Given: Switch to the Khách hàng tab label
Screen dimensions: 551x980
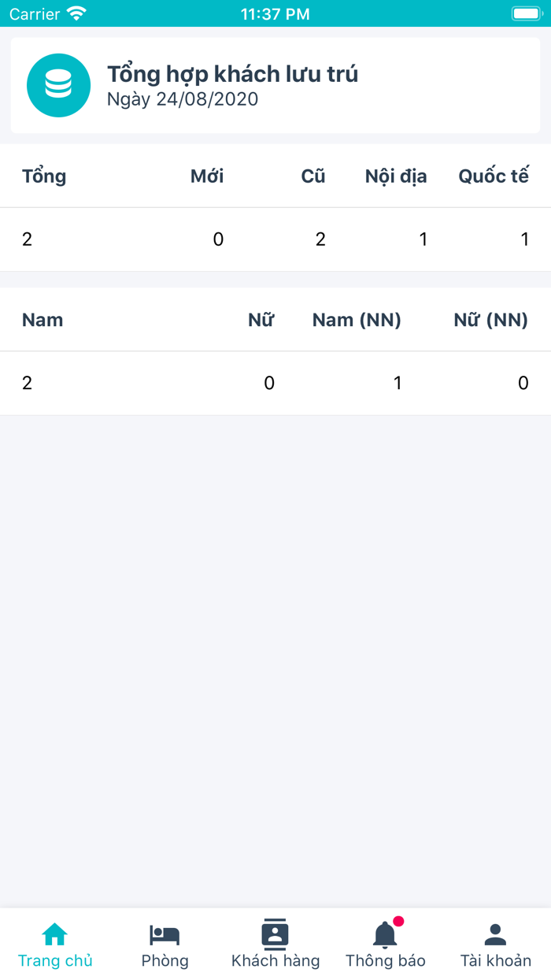Looking at the screenshot, I should 275,961.
